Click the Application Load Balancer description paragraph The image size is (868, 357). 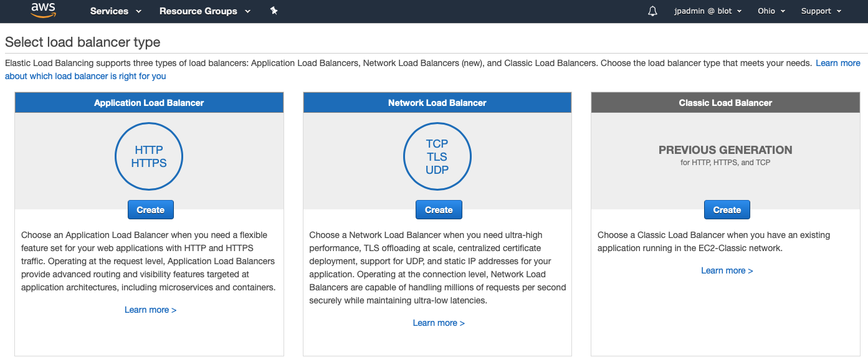(x=149, y=261)
